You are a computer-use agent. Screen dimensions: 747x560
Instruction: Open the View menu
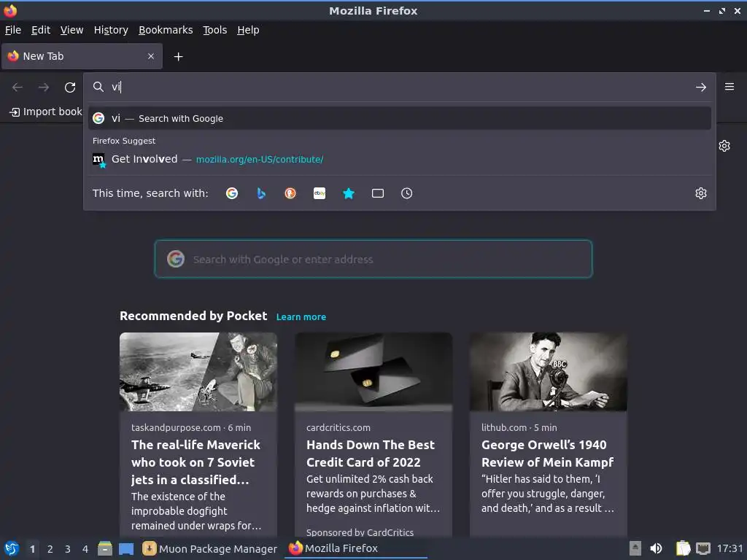[71, 30]
